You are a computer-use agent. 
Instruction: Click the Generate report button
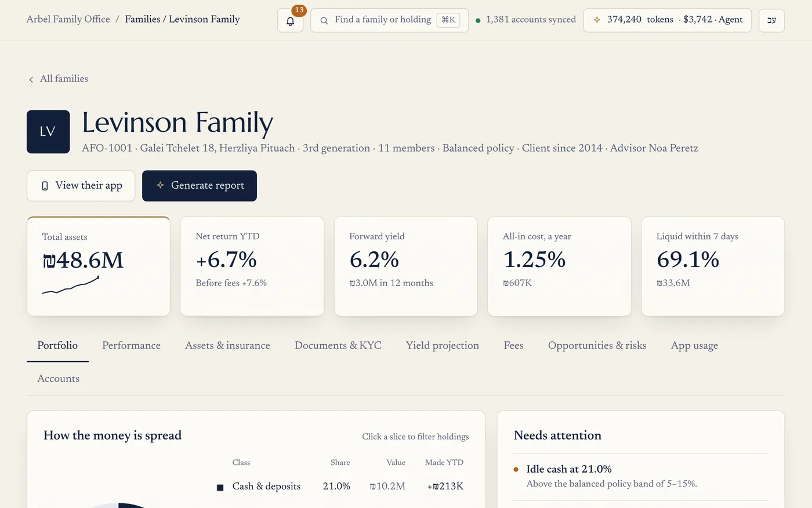coord(200,186)
